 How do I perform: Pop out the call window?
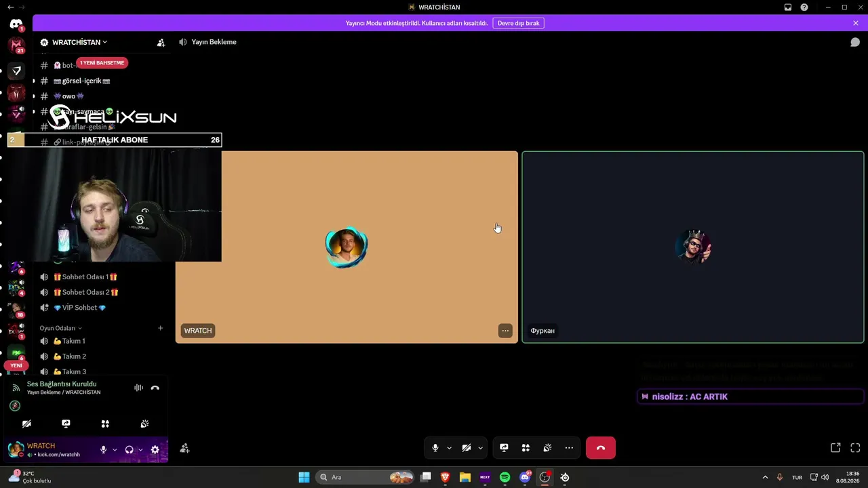point(835,448)
